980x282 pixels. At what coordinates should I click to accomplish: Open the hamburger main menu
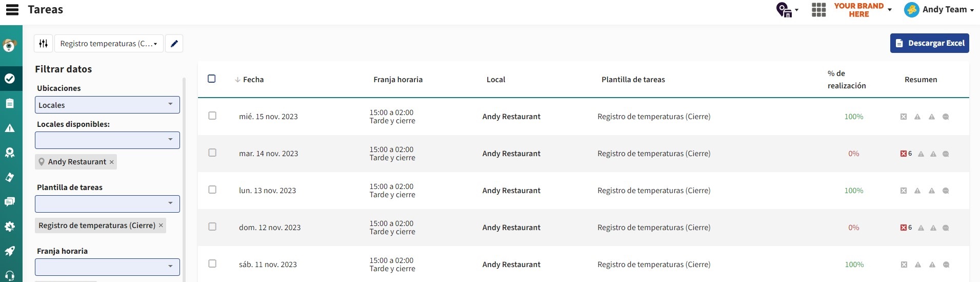[x=12, y=10]
